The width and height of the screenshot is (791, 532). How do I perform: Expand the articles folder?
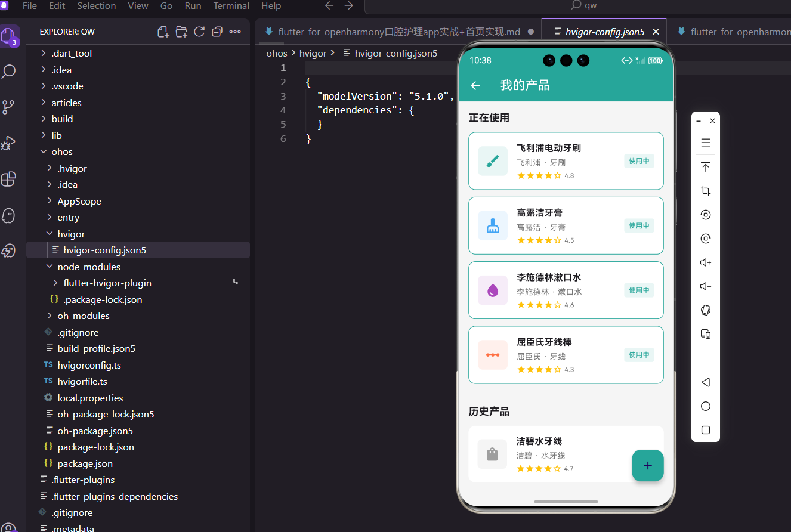pos(138,103)
